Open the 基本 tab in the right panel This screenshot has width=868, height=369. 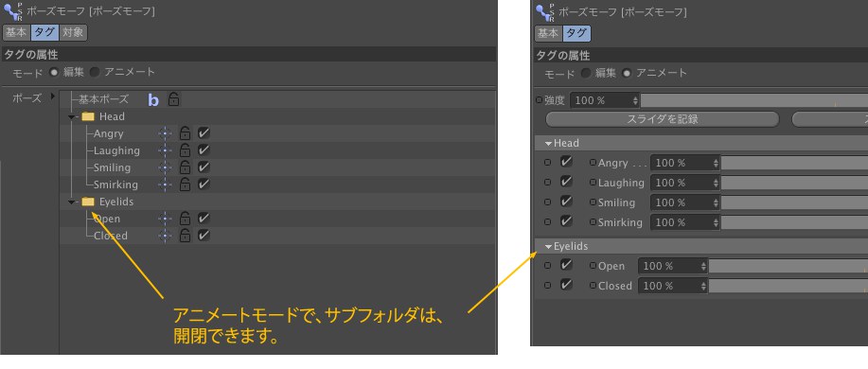pyautogui.click(x=549, y=33)
